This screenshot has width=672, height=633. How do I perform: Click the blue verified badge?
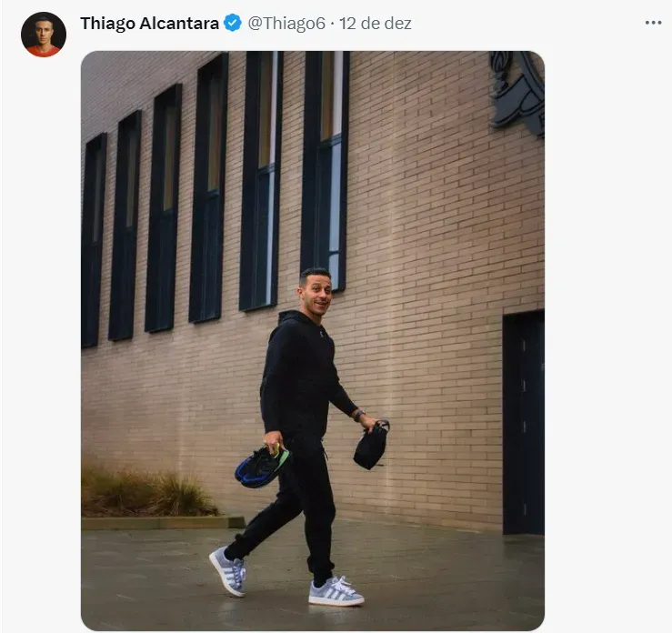233,23
